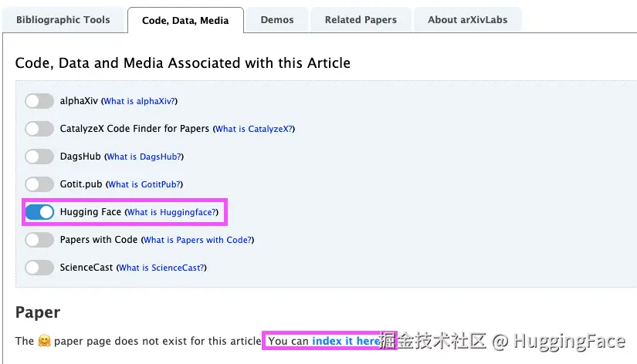Image resolution: width=637 pixels, height=364 pixels.
Task: Open the 'What is ScienceCast?' link
Action: pos(161,268)
